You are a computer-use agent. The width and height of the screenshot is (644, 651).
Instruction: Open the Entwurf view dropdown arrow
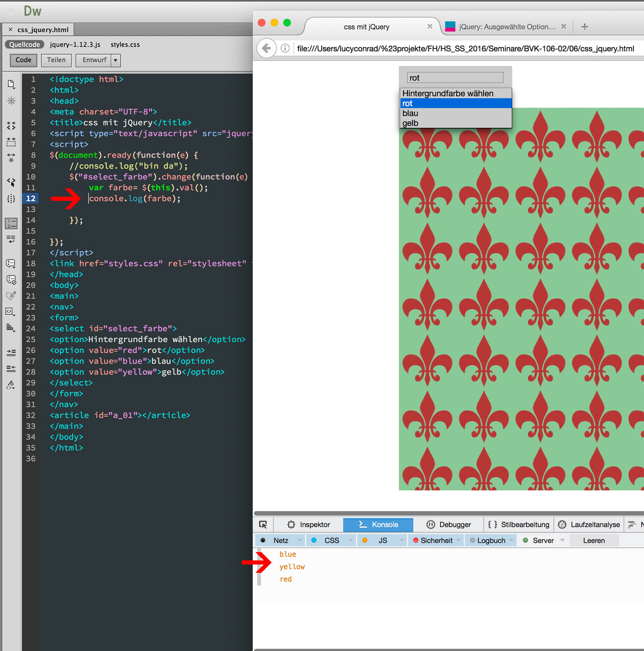click(x=116, y=60)
